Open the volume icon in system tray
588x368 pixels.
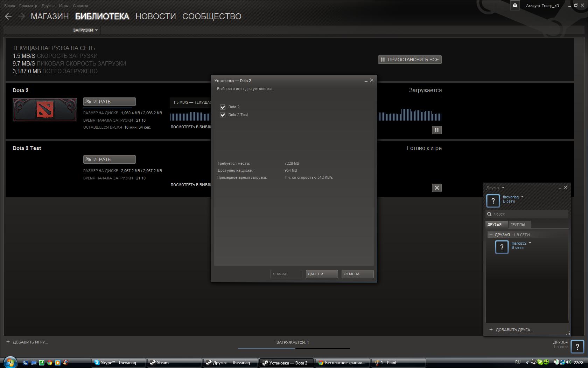click(x=569, y=362)
